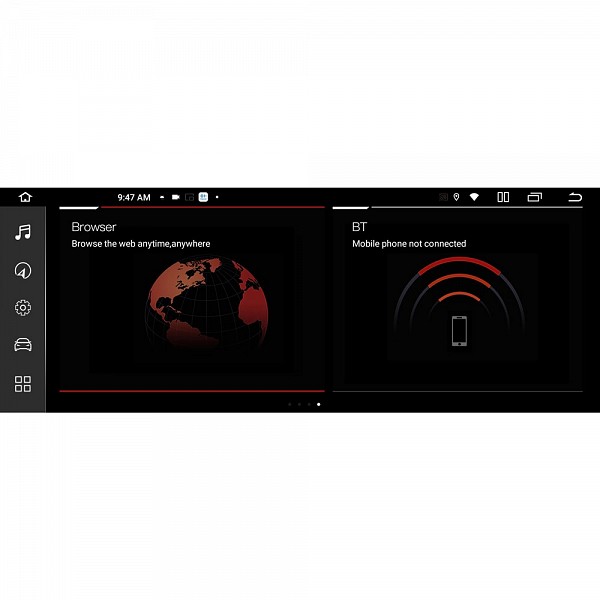Open the recent apps overview
The height and width of the screenshot is (600, 600).
click(x=535, y=197)
